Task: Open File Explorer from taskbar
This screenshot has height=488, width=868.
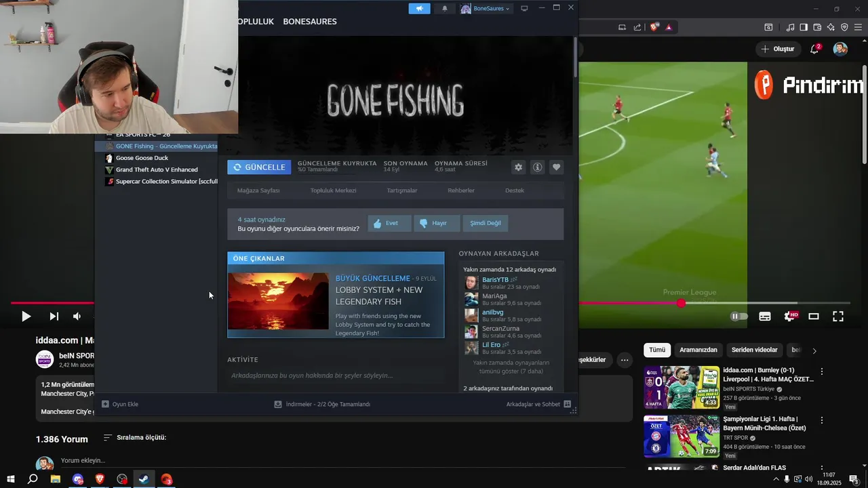Action: pyautogui.click(x=55, y=479)
